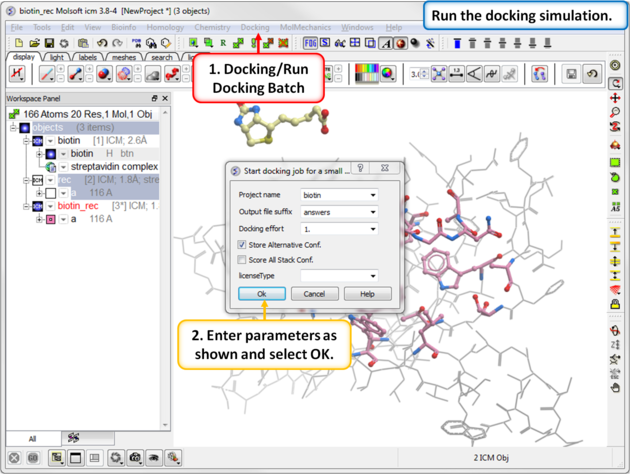
Task: Click the Ok button in docking dialog
Action: [262, 294]
